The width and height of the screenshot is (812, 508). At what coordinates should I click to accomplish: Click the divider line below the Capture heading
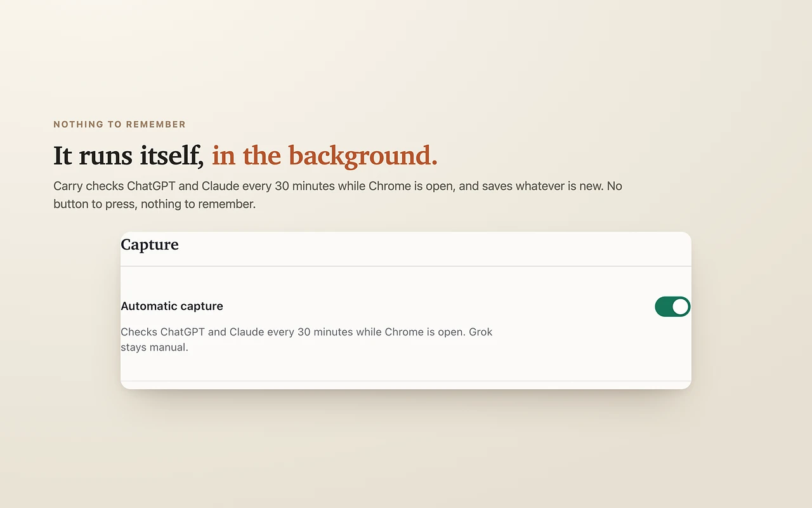pos(406,266)
